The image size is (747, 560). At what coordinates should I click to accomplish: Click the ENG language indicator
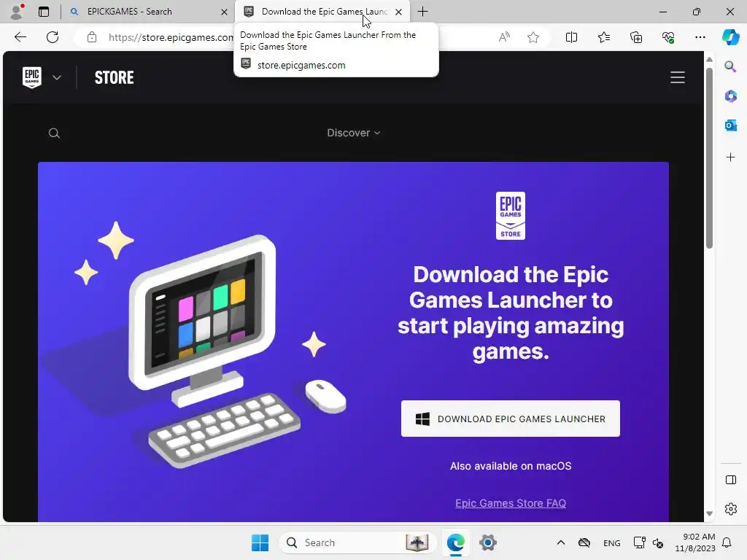coord(612,542)
